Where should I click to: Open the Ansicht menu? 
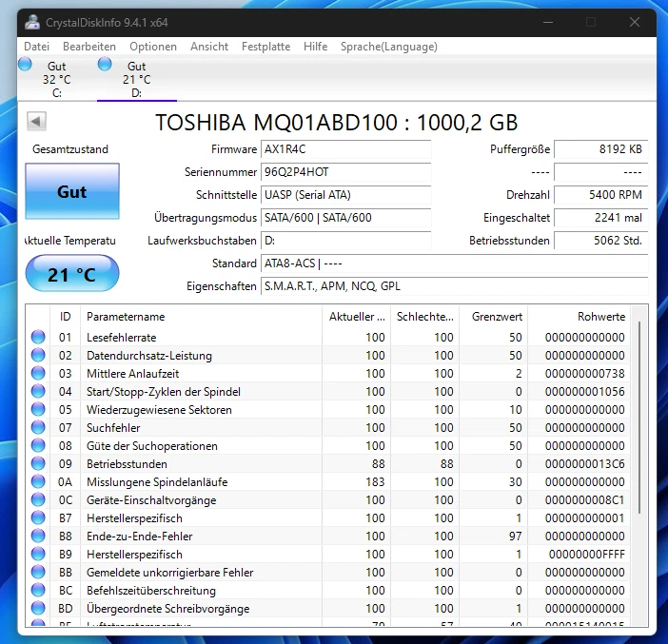tap(209, 47)
